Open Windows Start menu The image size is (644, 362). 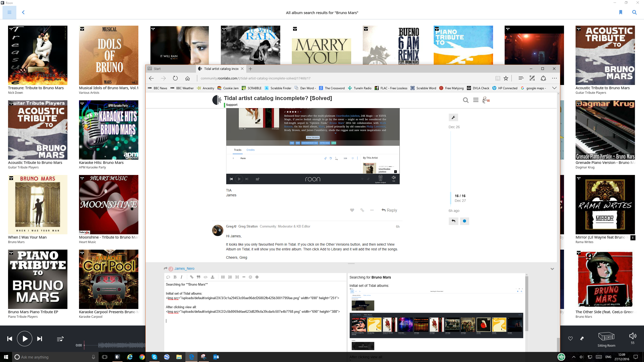point(6,357)
